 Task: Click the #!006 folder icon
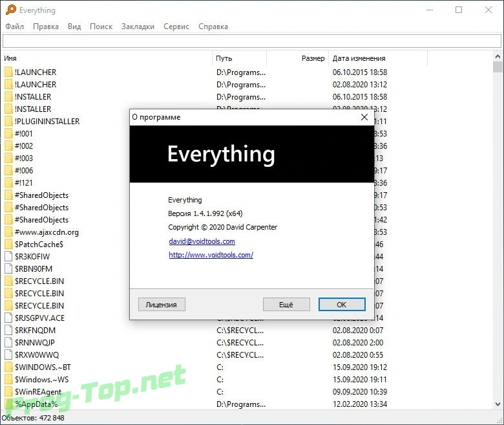(8, 171)
